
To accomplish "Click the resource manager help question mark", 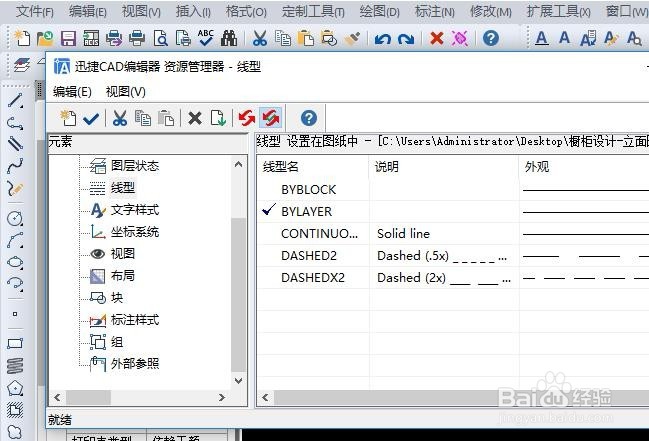I will click(x=309, y=118).
